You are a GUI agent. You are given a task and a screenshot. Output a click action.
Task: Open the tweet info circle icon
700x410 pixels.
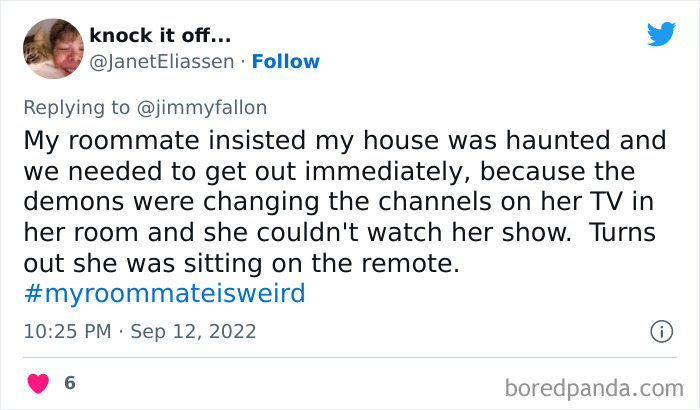pos(660,331)
